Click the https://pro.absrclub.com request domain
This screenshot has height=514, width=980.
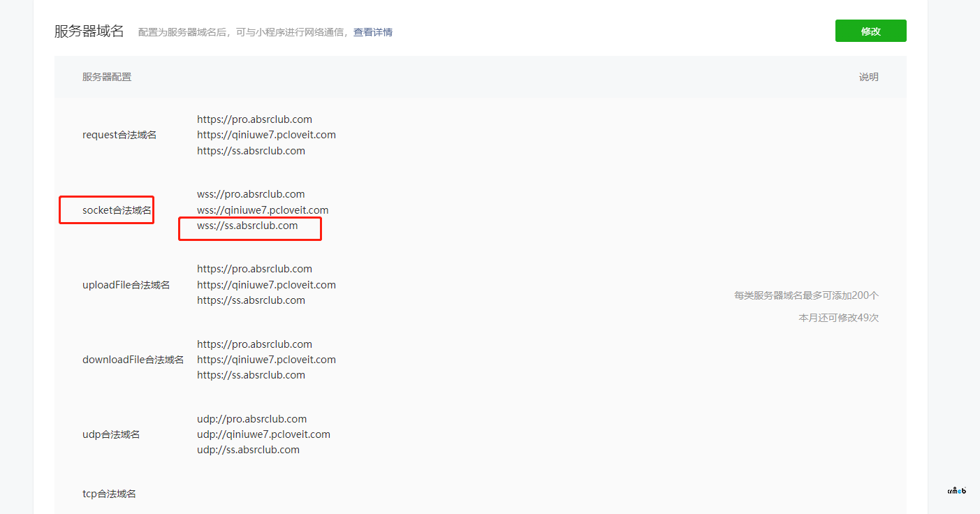254,119
